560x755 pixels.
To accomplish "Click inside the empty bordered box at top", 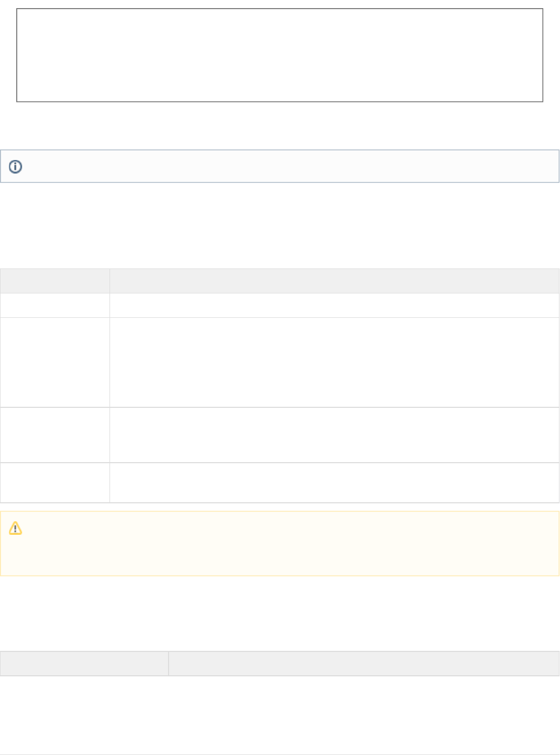I will point(280,55).
